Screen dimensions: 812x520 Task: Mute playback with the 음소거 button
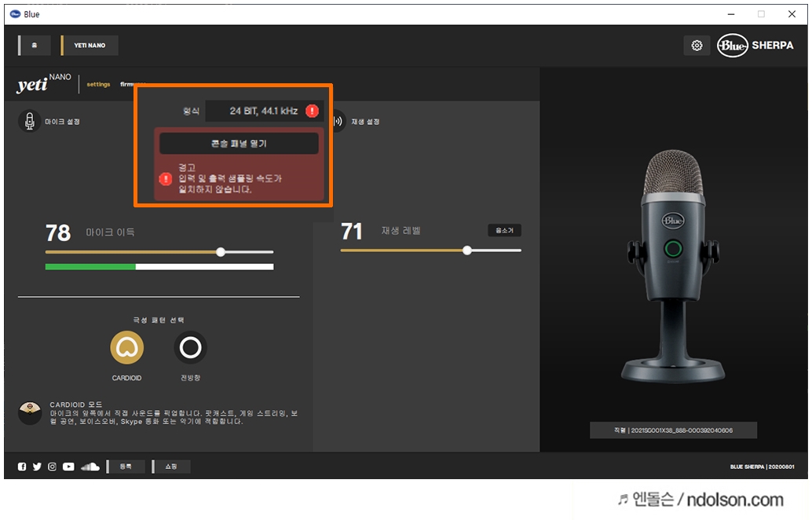click(x=504, y=230)
